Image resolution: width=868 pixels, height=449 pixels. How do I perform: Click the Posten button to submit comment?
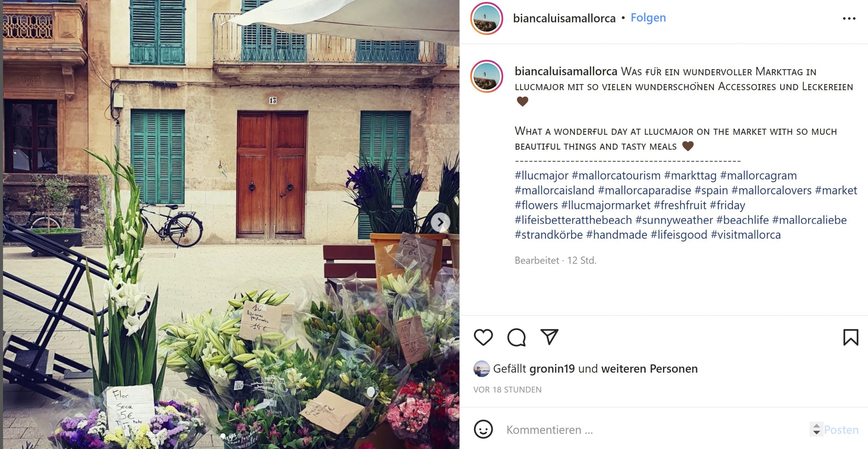tap(841, 430)
